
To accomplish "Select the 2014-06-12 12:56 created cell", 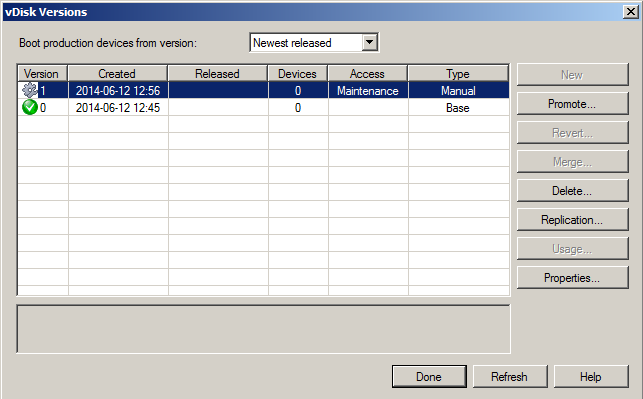I will pyautogui.click(x=118, y=91).
